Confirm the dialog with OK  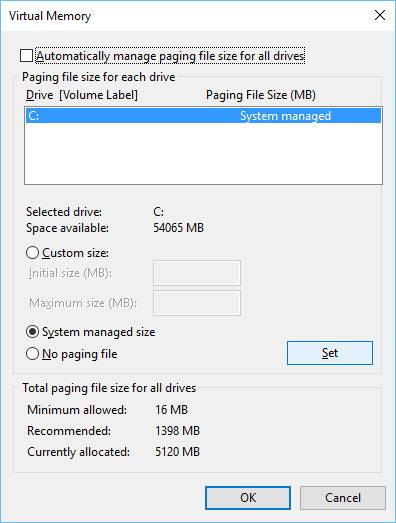pyautogui.click(x=248, y=498)
